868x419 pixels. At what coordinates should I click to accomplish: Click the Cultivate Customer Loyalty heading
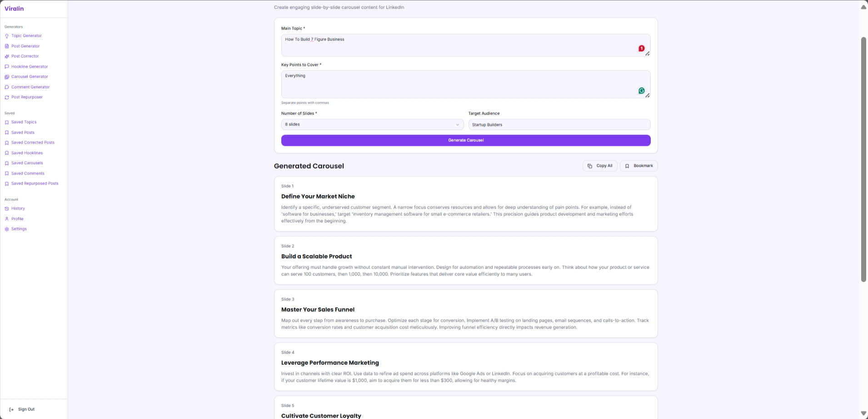coord(321,416)
